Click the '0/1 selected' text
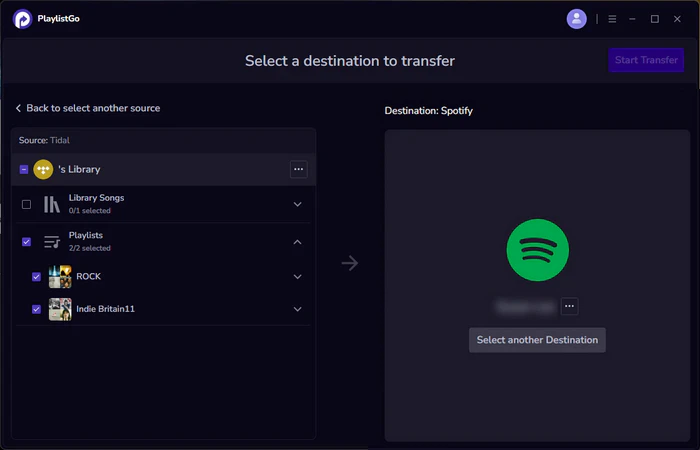This screenshot has height=450, width=700. (90, 210)
